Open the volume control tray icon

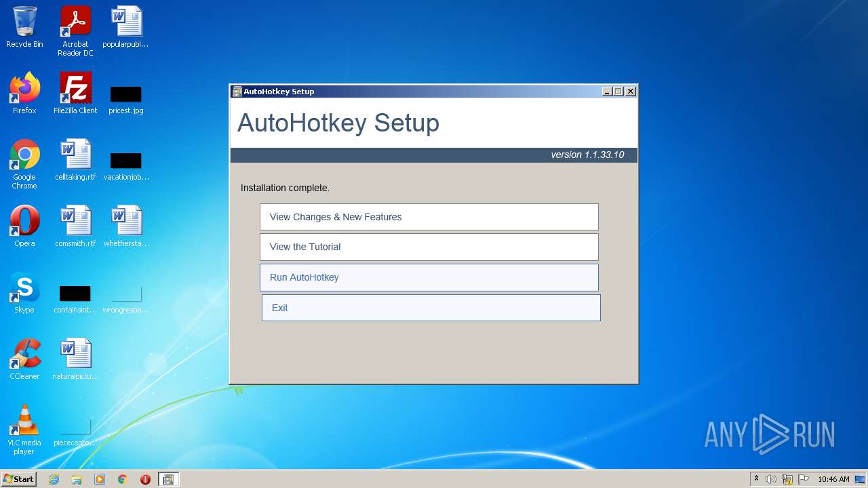tap(771, 479)
